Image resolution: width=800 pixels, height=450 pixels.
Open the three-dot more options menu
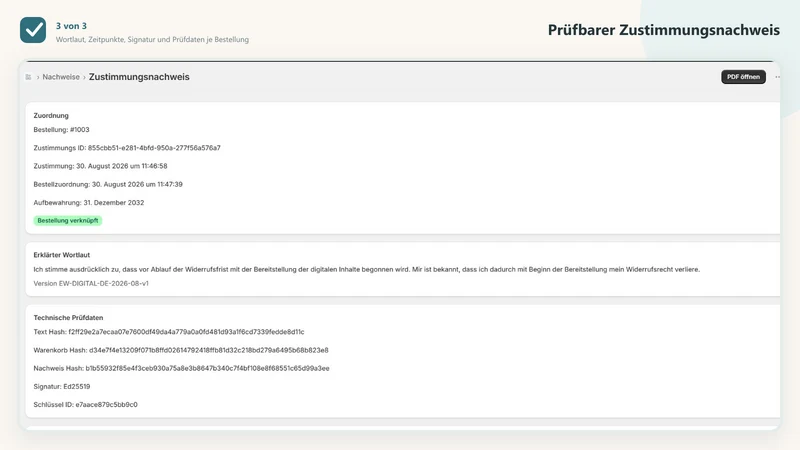point(777,77)
